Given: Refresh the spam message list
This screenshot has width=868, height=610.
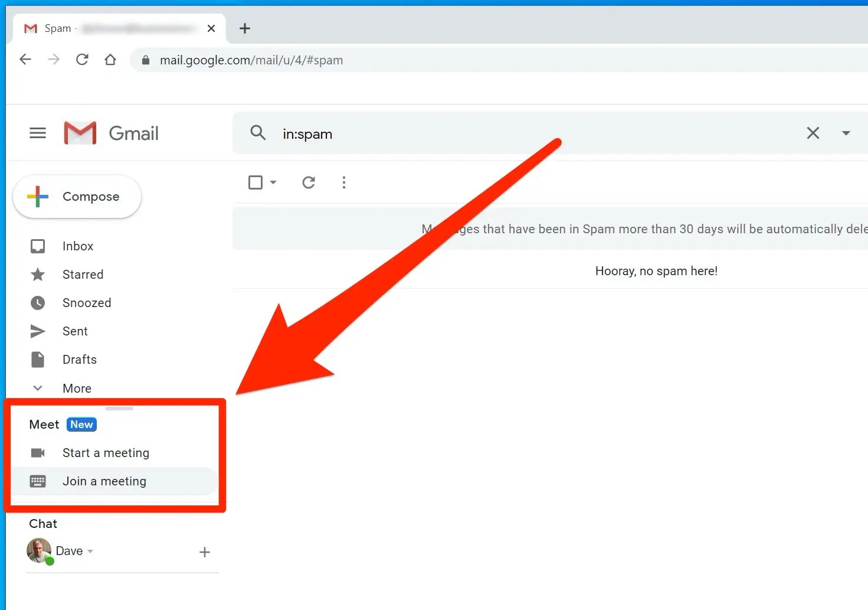Looking at the screenshot, I should [309, 182].
